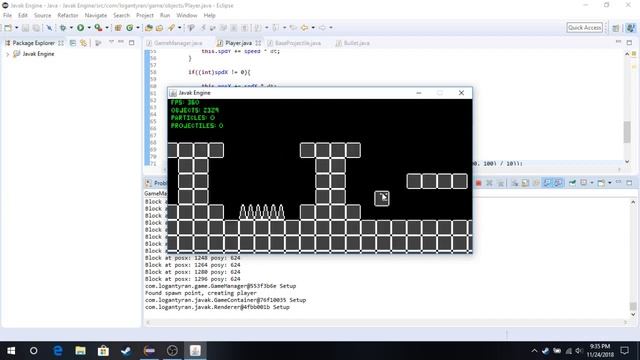Open the Display Selected Console dropdown arrow
This screenshot has height=360, width=640.
[591, 183]
